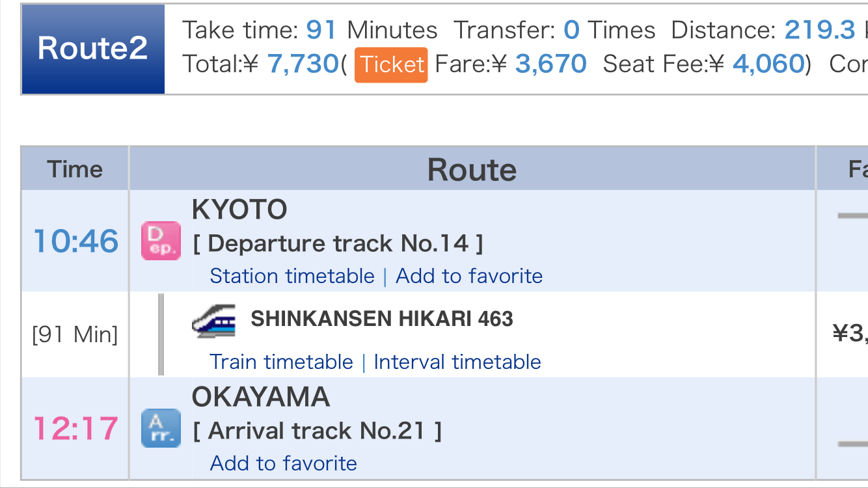
Task: Select the Route2 header label
Action: [92, 49]
